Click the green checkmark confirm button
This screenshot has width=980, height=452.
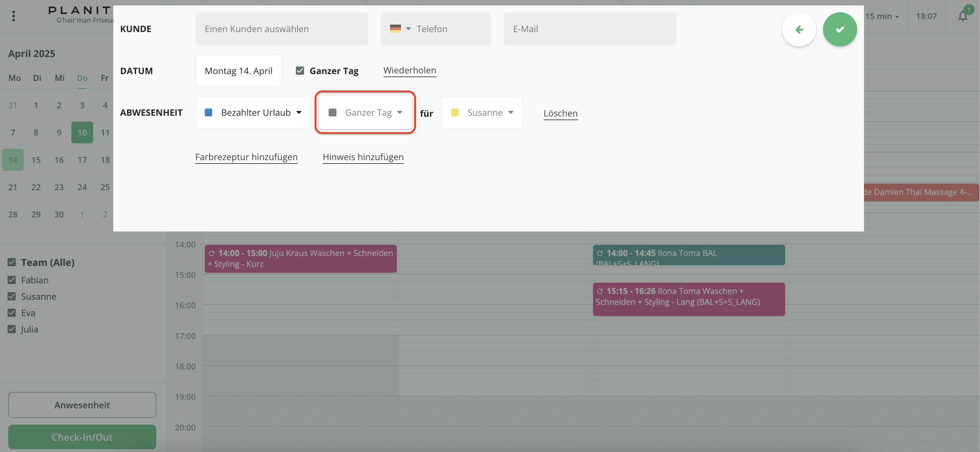coord(840,29)
